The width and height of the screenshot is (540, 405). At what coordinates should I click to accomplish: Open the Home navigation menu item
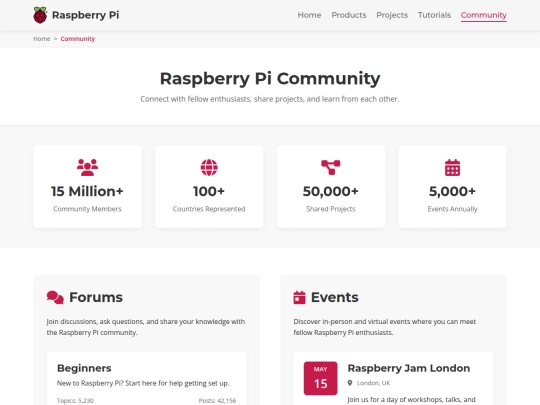tap(309, 15)
